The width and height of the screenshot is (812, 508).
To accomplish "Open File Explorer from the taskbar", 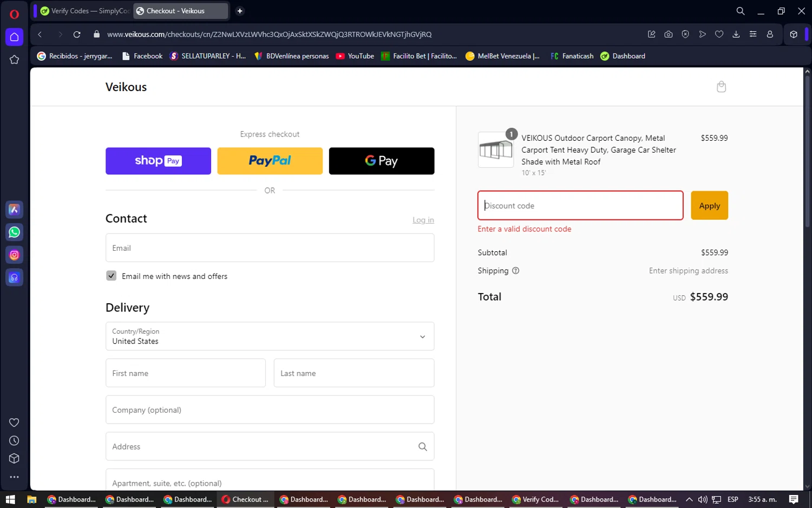I will (31, 499).
